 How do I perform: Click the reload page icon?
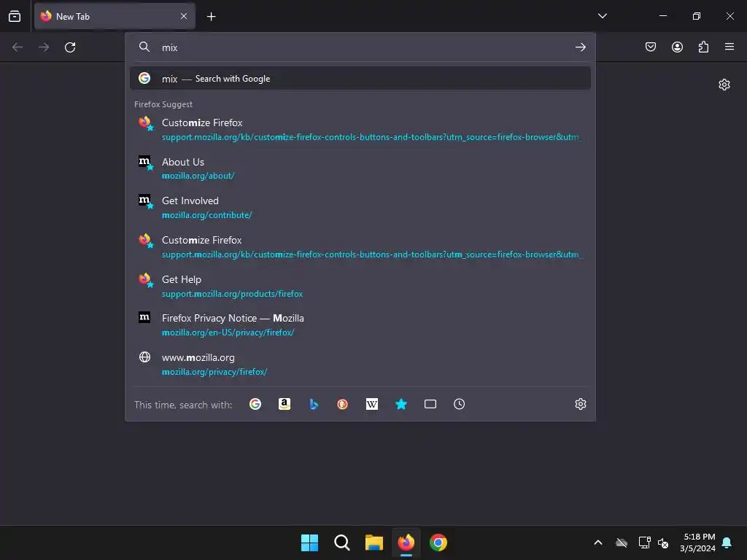point(70,47)
